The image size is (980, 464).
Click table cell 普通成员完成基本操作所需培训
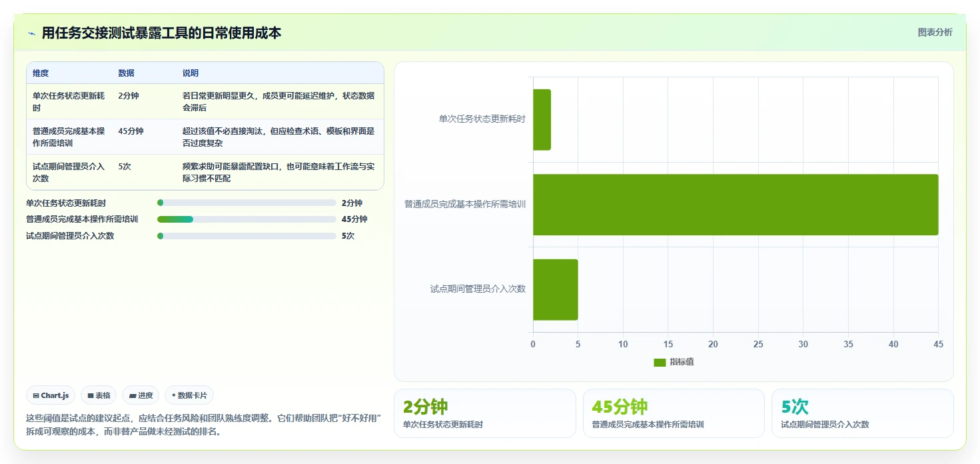69,137
